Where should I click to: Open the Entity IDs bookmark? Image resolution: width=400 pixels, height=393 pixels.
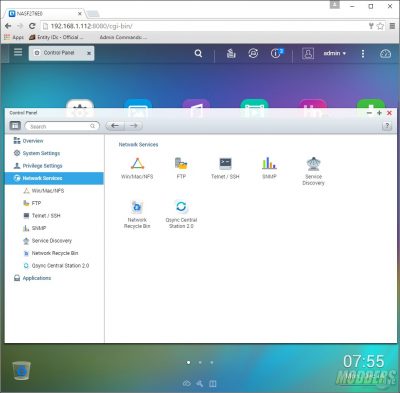point(56,37)
